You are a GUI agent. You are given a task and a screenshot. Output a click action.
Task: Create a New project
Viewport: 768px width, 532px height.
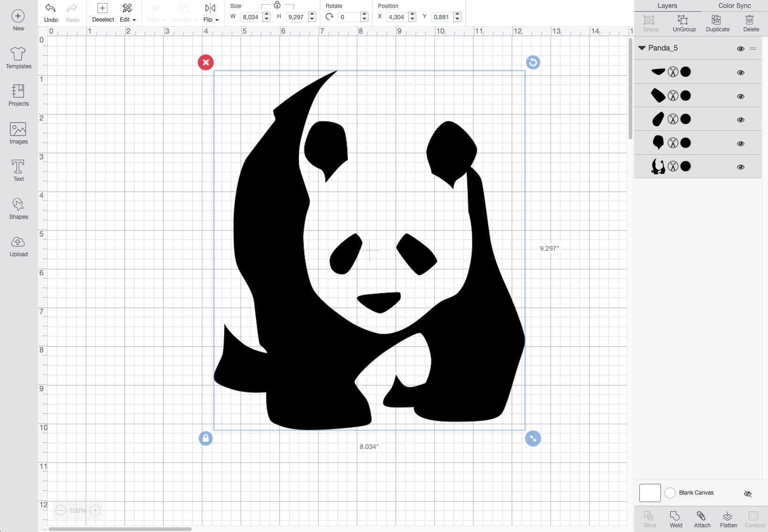(18, 20)
